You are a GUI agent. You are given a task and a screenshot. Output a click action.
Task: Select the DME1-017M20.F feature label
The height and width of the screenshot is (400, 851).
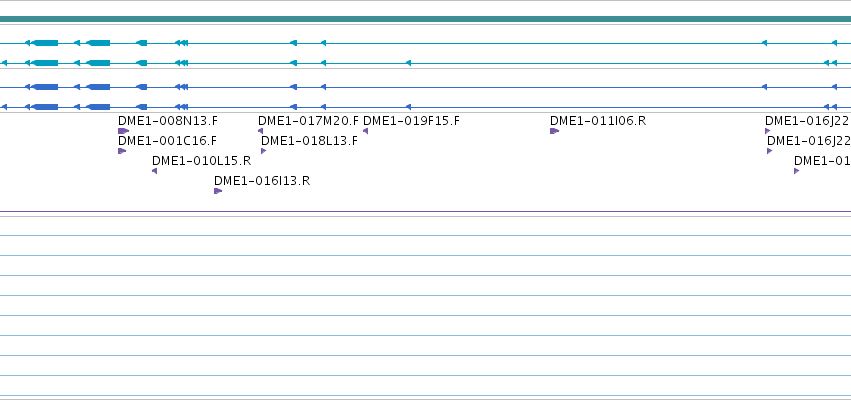(x=308, y=121)
